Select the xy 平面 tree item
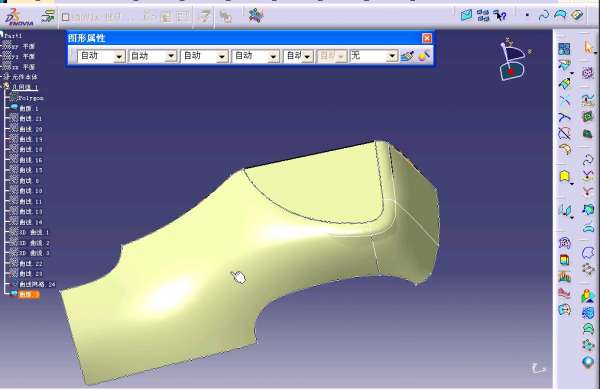600x389 pixels. click(x=23, y=46)
